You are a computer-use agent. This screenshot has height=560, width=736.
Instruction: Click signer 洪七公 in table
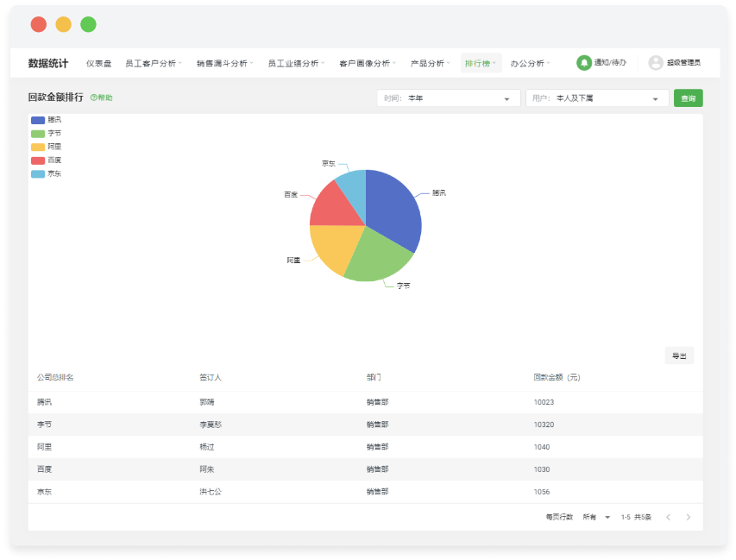[211, 492]
